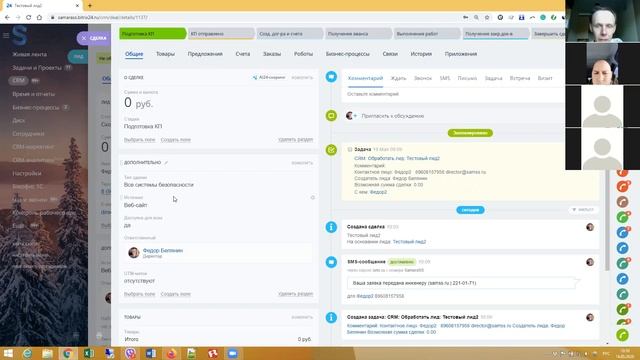Open Internet Explorer from taskbar

27,353
